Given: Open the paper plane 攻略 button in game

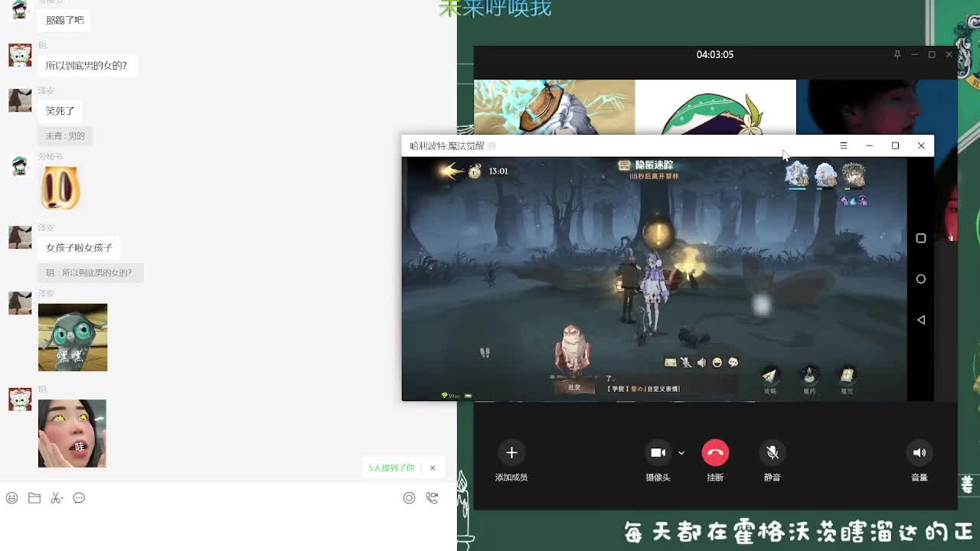Looking at the screenshot, I should [x=769, y=378].
